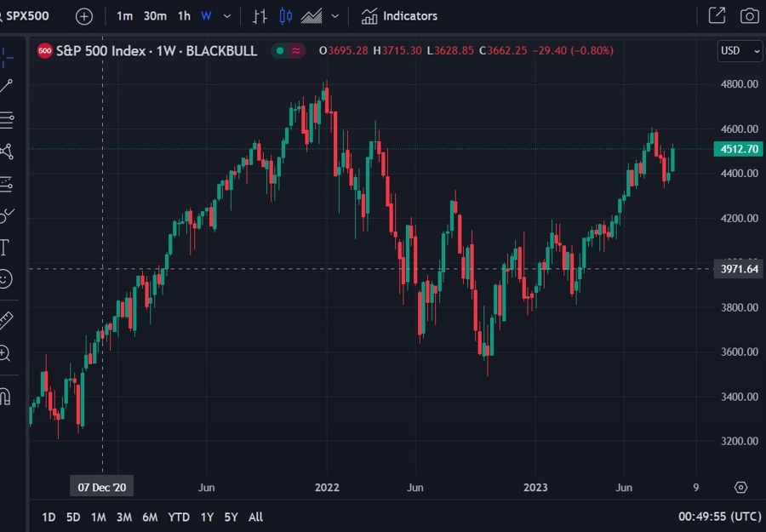
Task: Open the USD currency dropdown
Action: pyautogui.click(x=740, y=51)
